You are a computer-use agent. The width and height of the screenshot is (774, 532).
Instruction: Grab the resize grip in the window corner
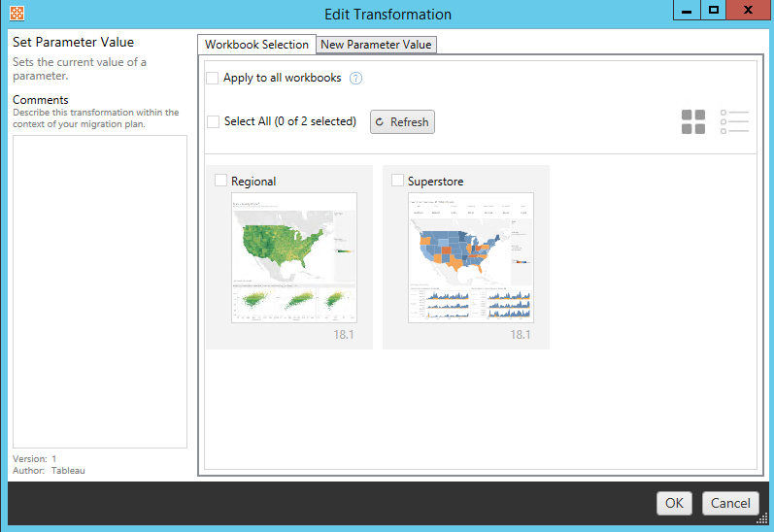point(761,517)
